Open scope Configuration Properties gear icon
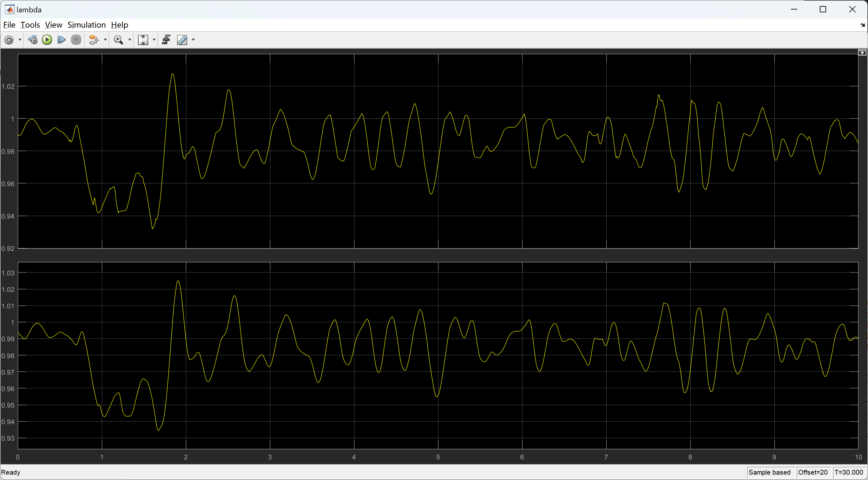 [x=9, y=40]
